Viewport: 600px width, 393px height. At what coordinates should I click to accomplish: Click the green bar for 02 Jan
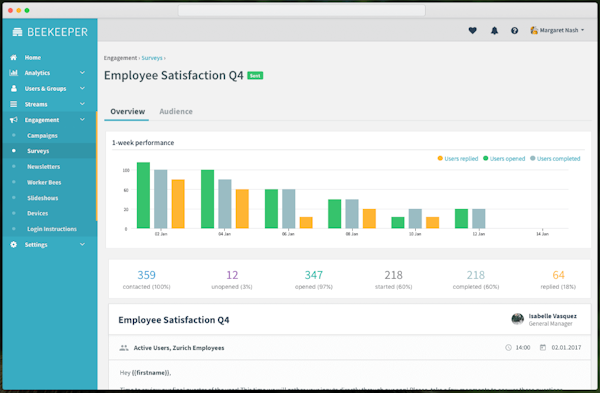point(143,195)
